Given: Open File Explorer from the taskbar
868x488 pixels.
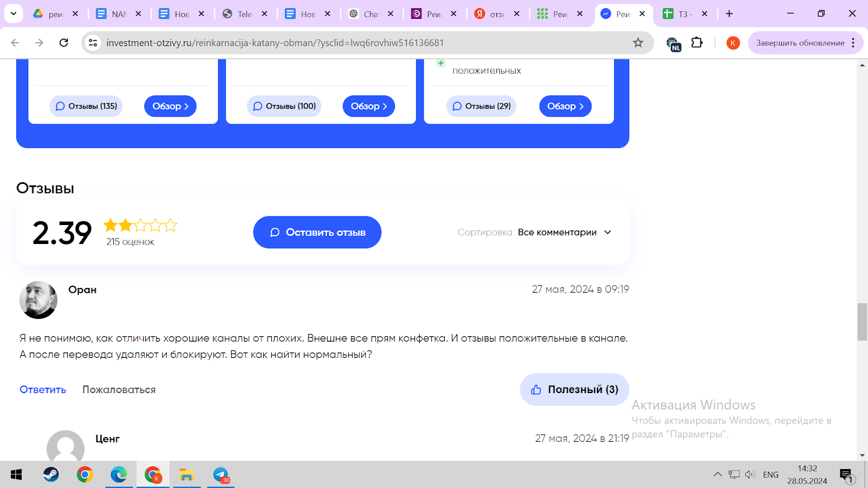Looking at the screenshot, I should (187, 475).
